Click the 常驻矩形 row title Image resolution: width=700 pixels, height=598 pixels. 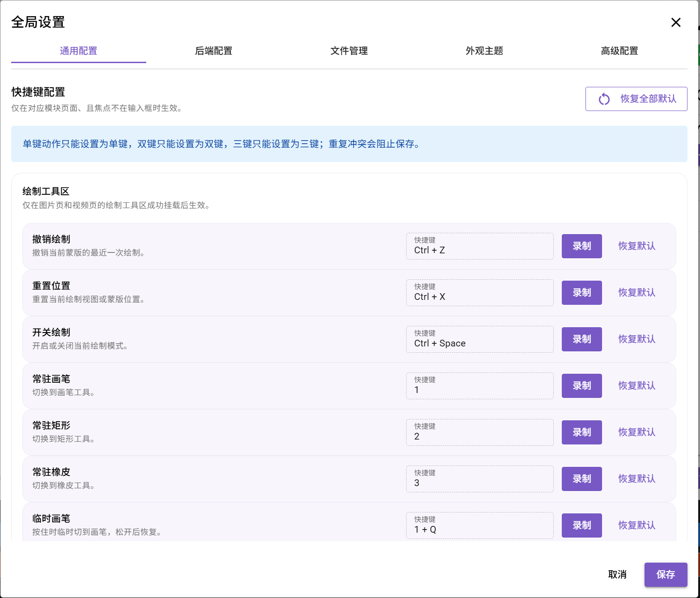51,426
